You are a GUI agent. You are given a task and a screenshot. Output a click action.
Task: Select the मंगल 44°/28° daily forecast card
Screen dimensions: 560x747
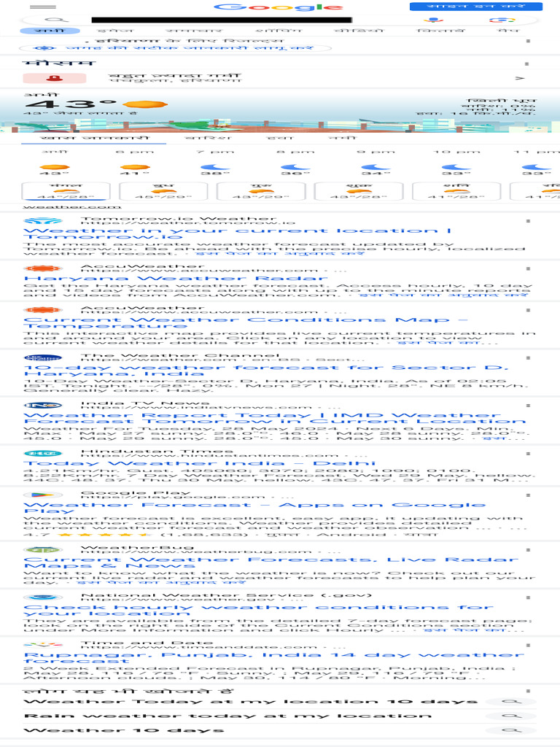pos(66,192)
